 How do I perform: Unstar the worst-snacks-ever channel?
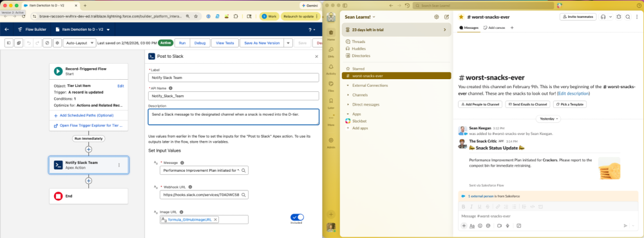(x=461, y=17)
